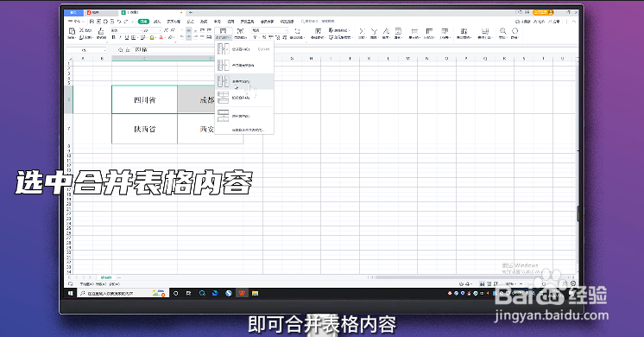This screenshot has width=644, height=337.
Task: Open a new document tab with plus button
Action: click(x=191, y=12)
